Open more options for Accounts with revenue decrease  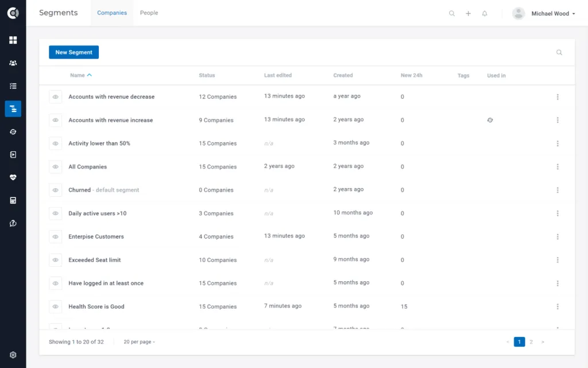558,97
